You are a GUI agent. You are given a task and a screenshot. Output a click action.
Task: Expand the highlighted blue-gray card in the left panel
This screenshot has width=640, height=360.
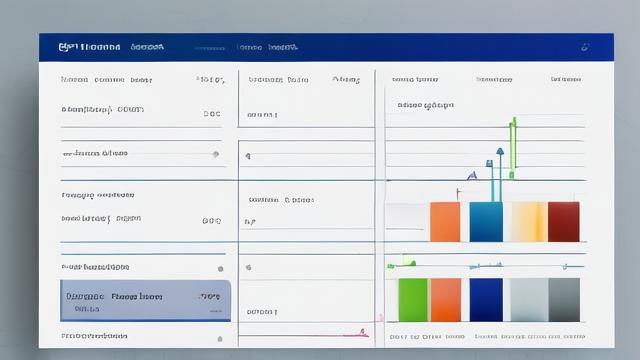coord(145,300)
